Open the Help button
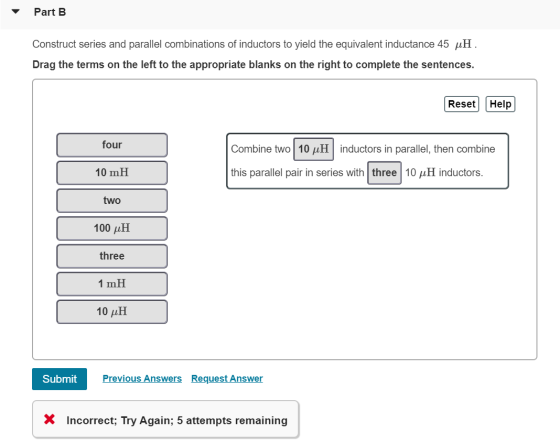Screen dimensions: 560x442 500,104
